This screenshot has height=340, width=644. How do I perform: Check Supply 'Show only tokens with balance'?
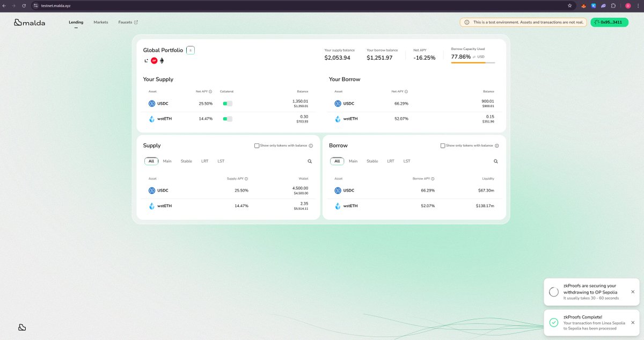pos(257,146)
